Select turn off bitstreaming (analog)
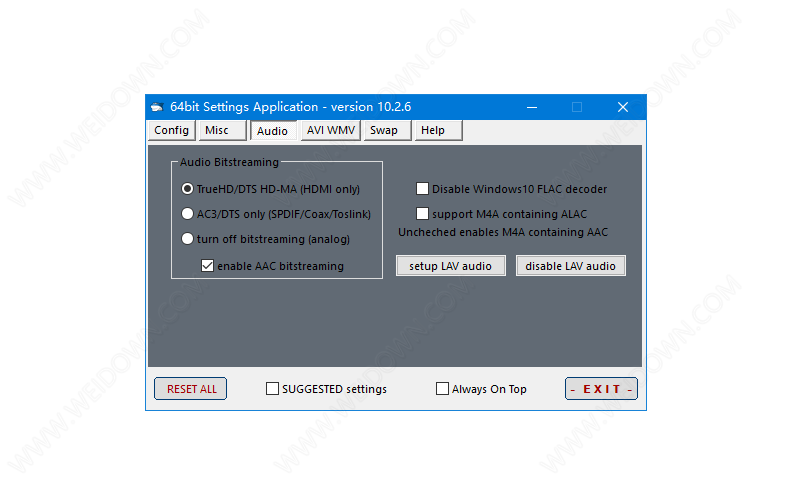The height and width of the screenshot is (500, 790). pos(187,239)
